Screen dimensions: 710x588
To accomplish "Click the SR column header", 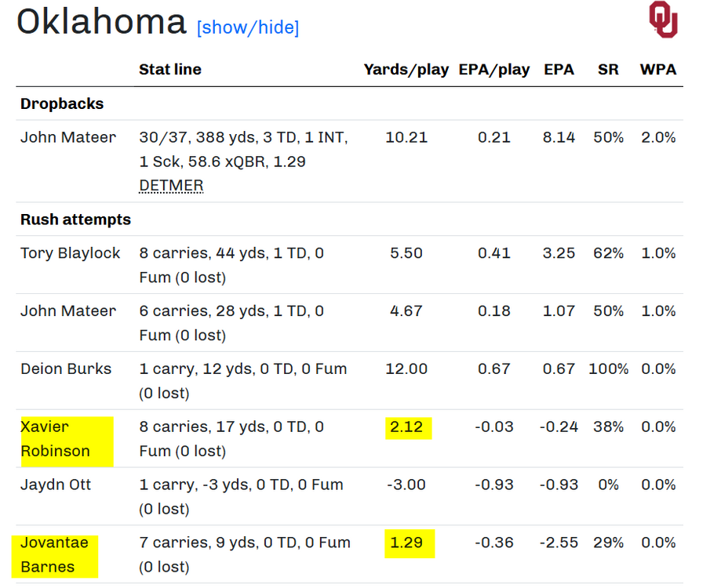I will tap(608, 70).
